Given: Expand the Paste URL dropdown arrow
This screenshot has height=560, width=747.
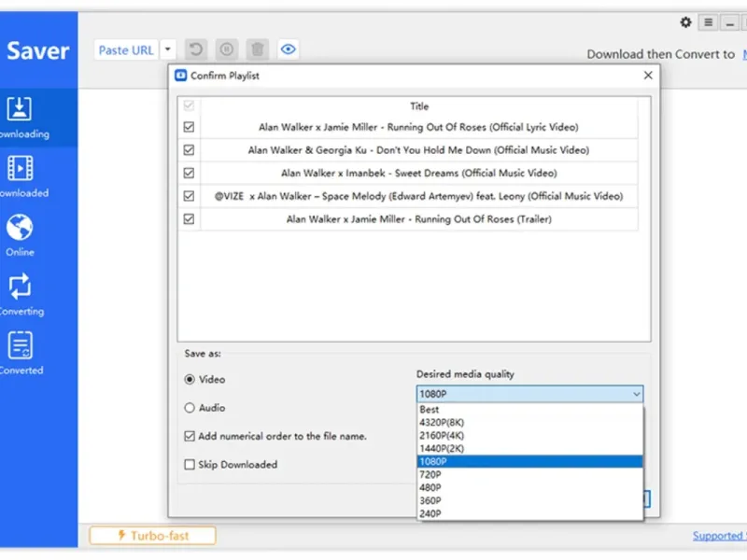Looking at the screenshot, I should pos(167,50).
